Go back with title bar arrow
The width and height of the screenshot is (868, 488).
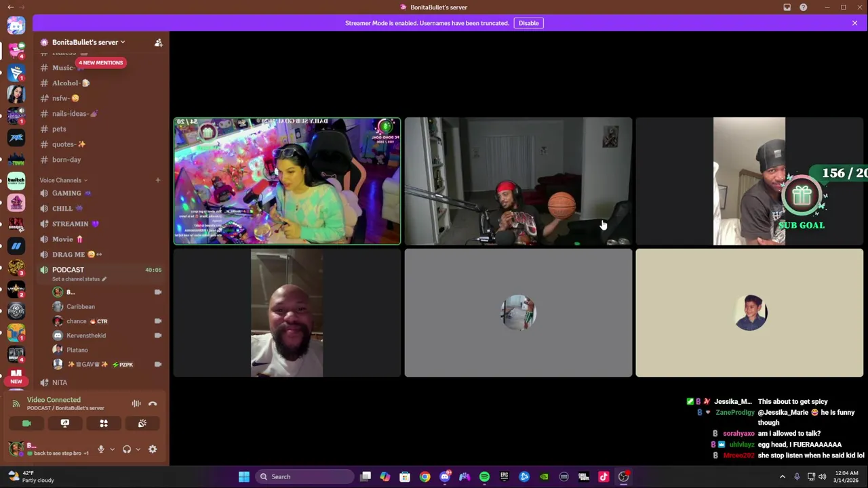coord(10,7)
